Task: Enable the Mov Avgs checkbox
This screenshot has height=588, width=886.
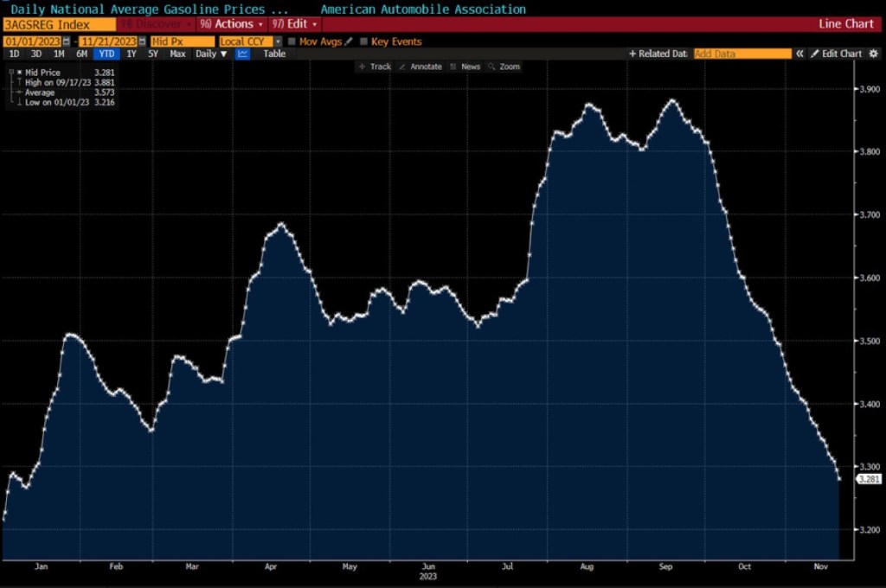Action: click(292, 42)
